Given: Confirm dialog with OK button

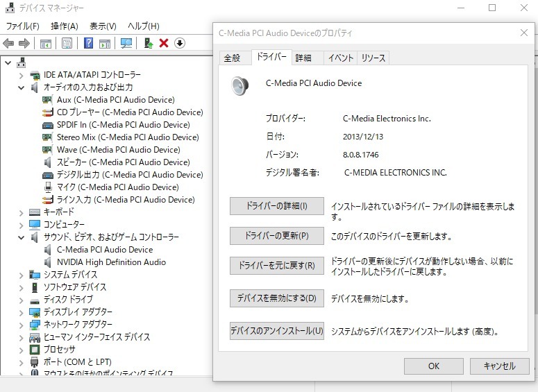Looking at the screenshot, I should coord(434,366).
